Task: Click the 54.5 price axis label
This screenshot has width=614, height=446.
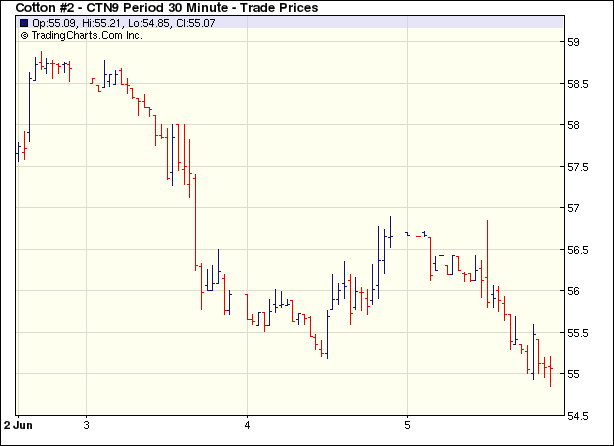Action: [577, 416]
